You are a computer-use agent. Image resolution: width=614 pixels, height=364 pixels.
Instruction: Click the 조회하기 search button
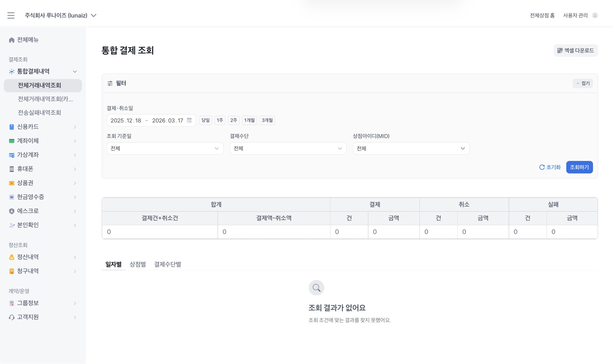(x=579, y=167)
